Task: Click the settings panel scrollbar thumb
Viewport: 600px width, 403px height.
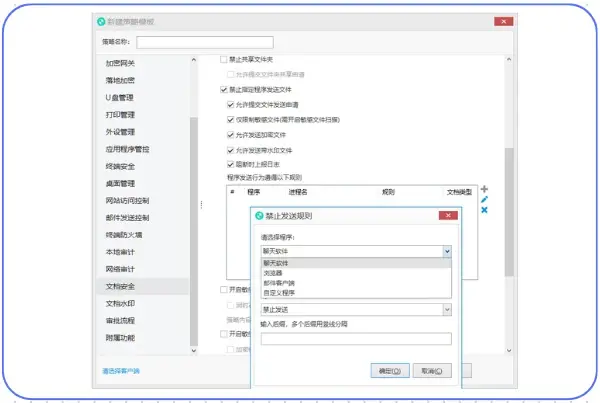Action: coord(509,212)
